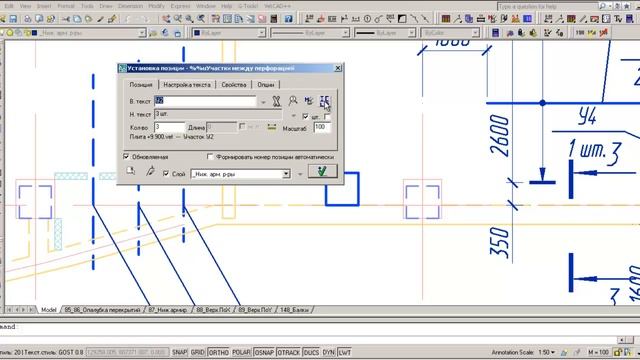Toggle SNAP mode in the status bar

coord(179,352)
